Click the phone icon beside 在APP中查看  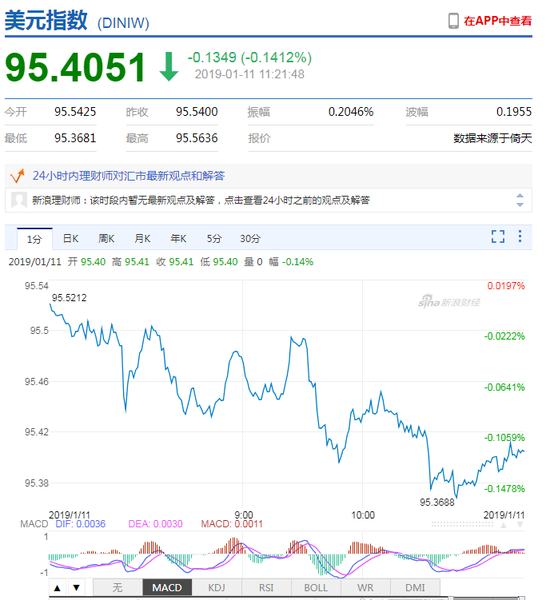pos(453,21)
